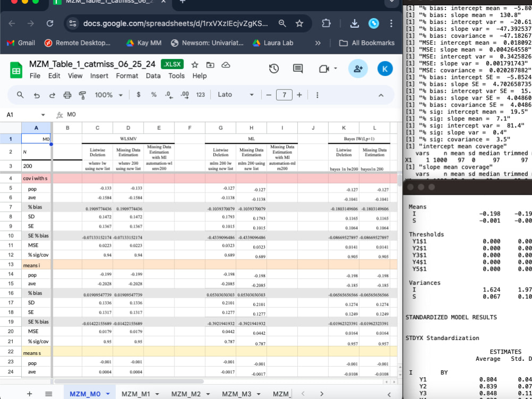Open the Laura Lab bookmark
Image resolution: width=532 pixels, height=399 pixels.
click(273, 43)
